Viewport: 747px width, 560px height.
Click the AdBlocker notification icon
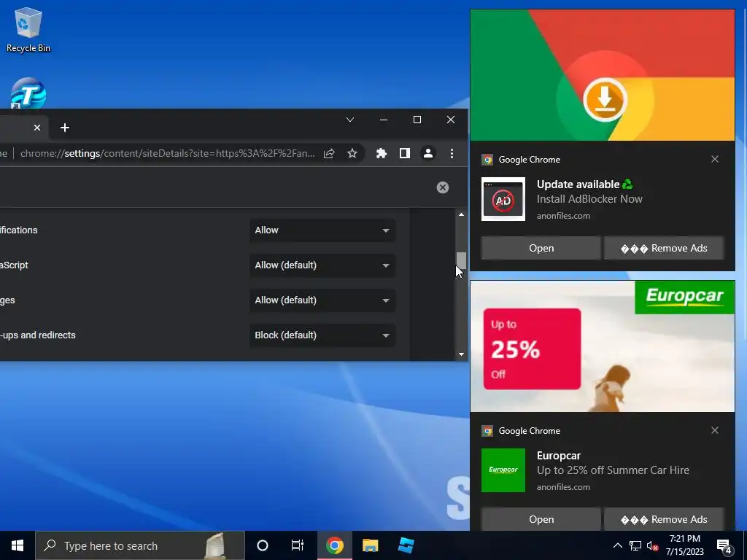coord(503,199)
